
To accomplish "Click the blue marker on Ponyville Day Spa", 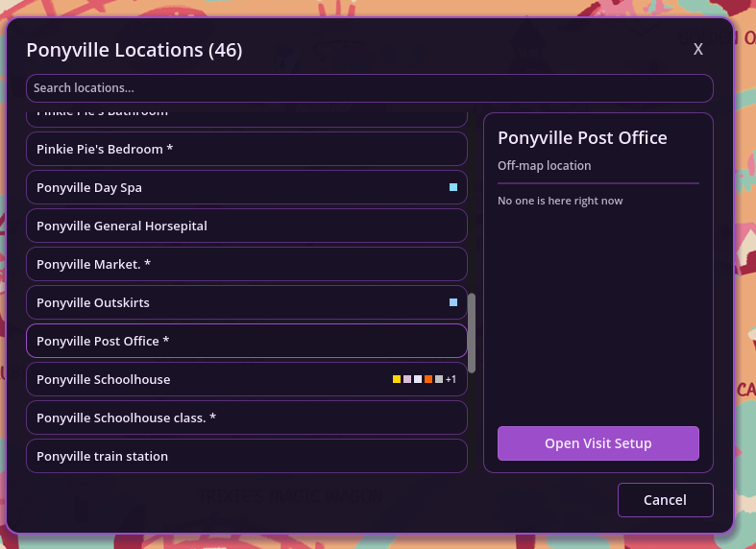I will pyautogui.click(x=453, y=187).
